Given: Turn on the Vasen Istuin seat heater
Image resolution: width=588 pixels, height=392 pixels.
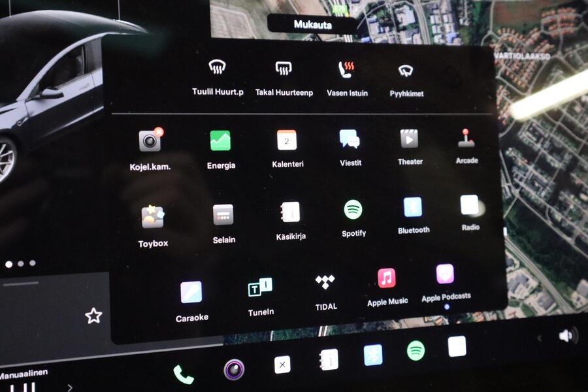Looking at the screenshot, I should tap(346, 69).
